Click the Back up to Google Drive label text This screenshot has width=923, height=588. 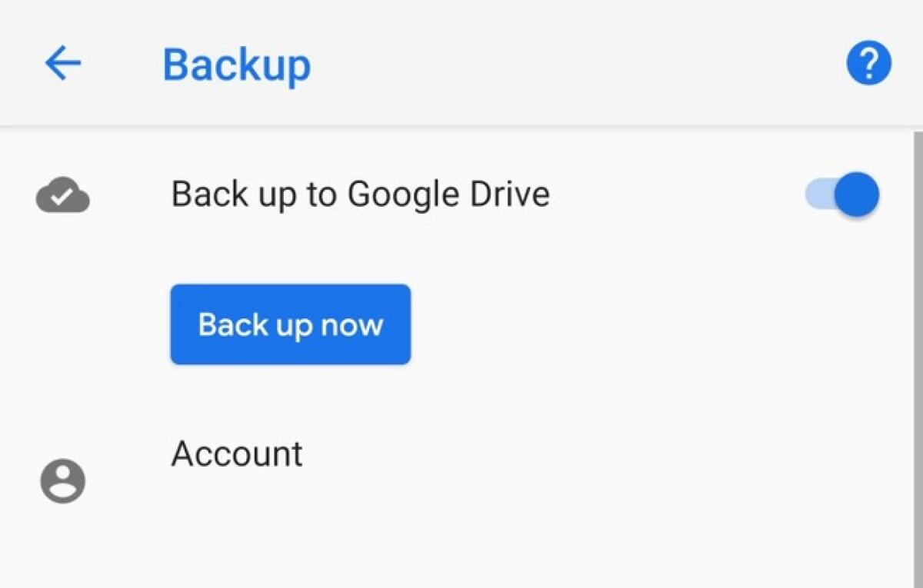click(x=362, y=194)
